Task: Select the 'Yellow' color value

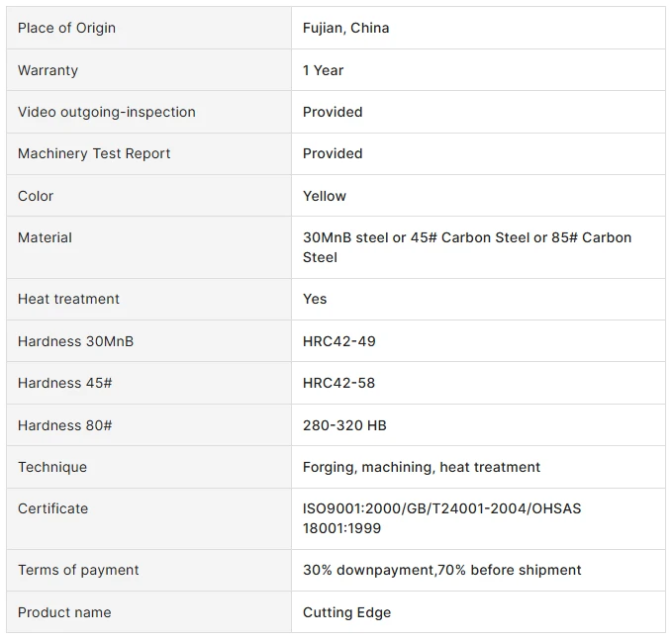Action: point(325,196)
